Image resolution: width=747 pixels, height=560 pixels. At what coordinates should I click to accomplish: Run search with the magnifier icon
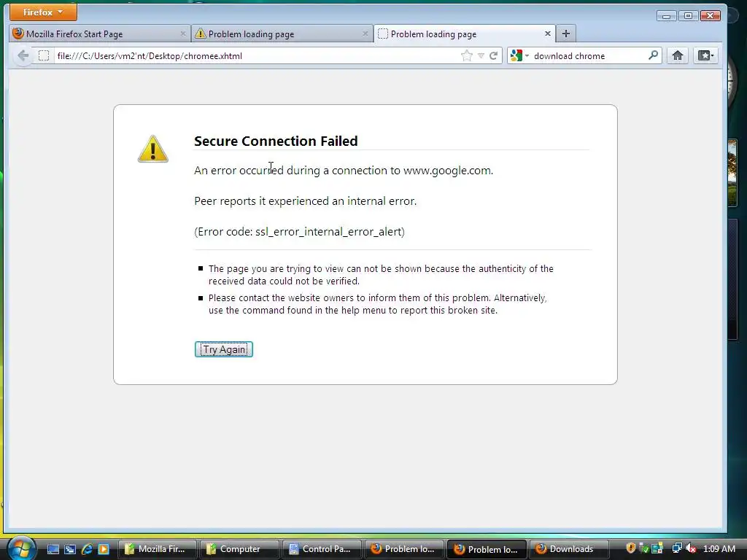pos(654,55)
